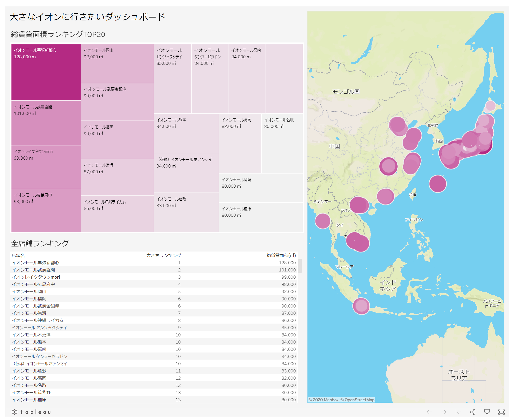The image size is (514, 420).
Task: Click the イオンモール筑紫野 table row name
Action: tap(31, 393)
